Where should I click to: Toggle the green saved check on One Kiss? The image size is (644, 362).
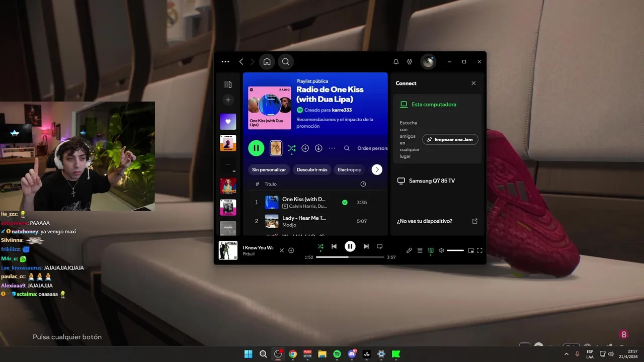click(x=345, y=202)
